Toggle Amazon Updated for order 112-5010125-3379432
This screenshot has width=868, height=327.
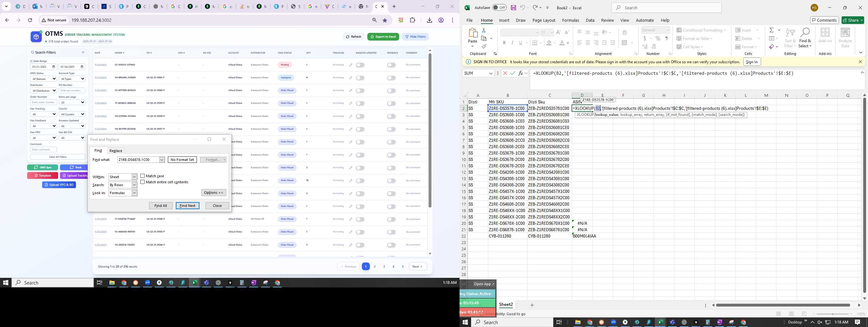click(x=360, y=65)
